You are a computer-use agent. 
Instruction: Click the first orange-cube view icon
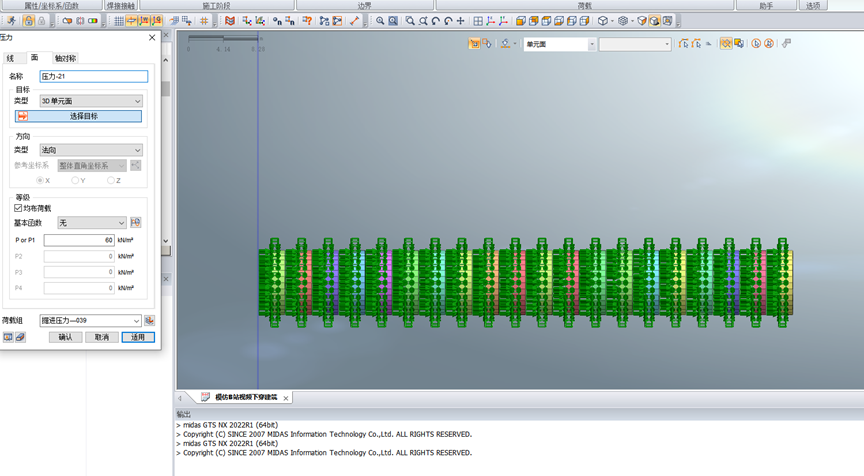[521, 21]
